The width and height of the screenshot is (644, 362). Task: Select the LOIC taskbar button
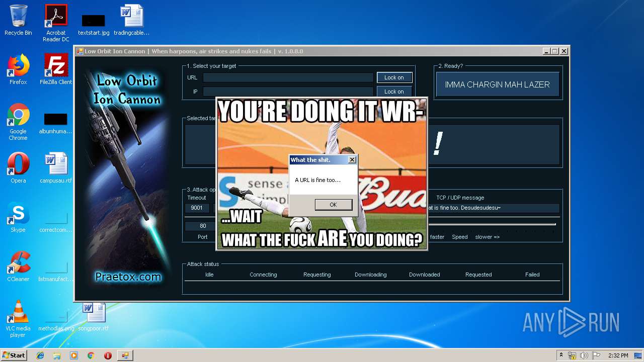[x=125, y=355]
